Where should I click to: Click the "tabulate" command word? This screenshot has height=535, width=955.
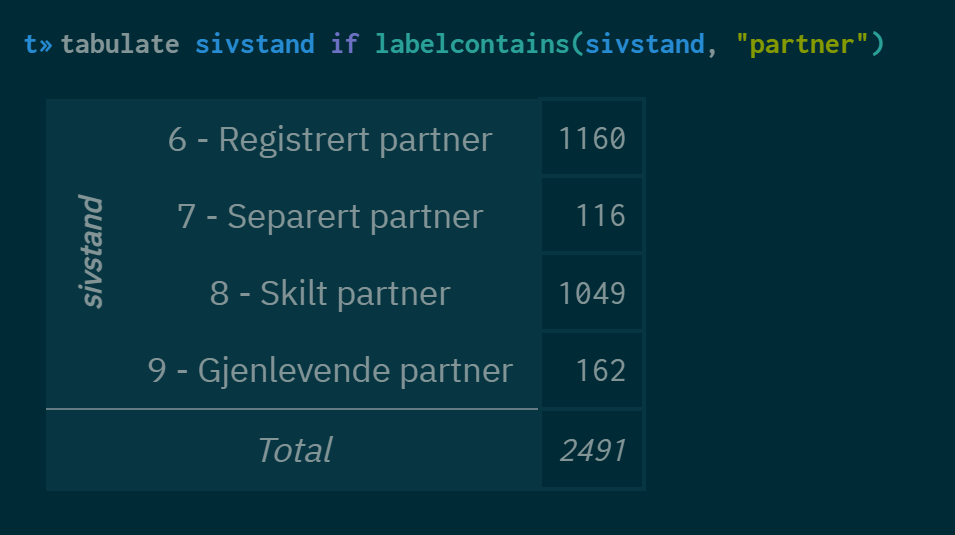tap(120, 44)
